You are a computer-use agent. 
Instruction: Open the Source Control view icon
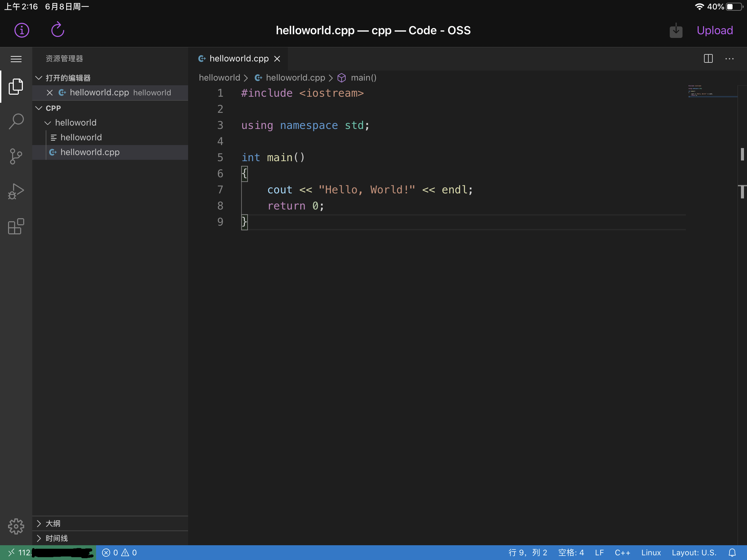click(x=16, y=156)
